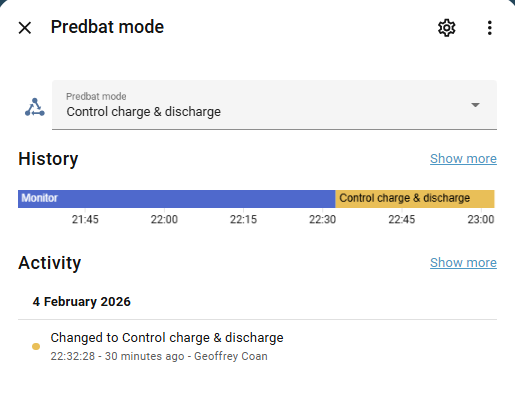This screenshot has height=397, width=515.
Task: Click the yellow activity state dot
Action: coord(36,347)
